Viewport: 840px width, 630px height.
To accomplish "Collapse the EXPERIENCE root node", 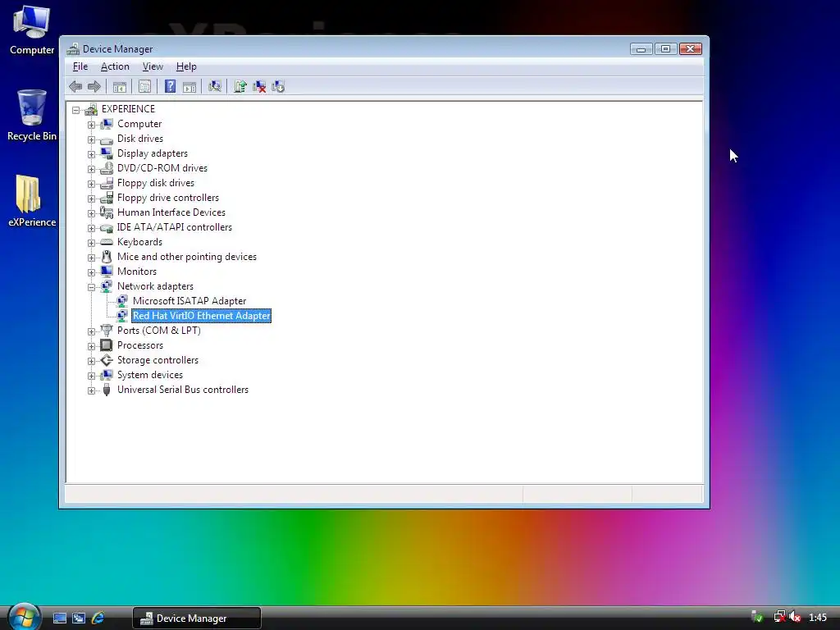I will 76,110.
